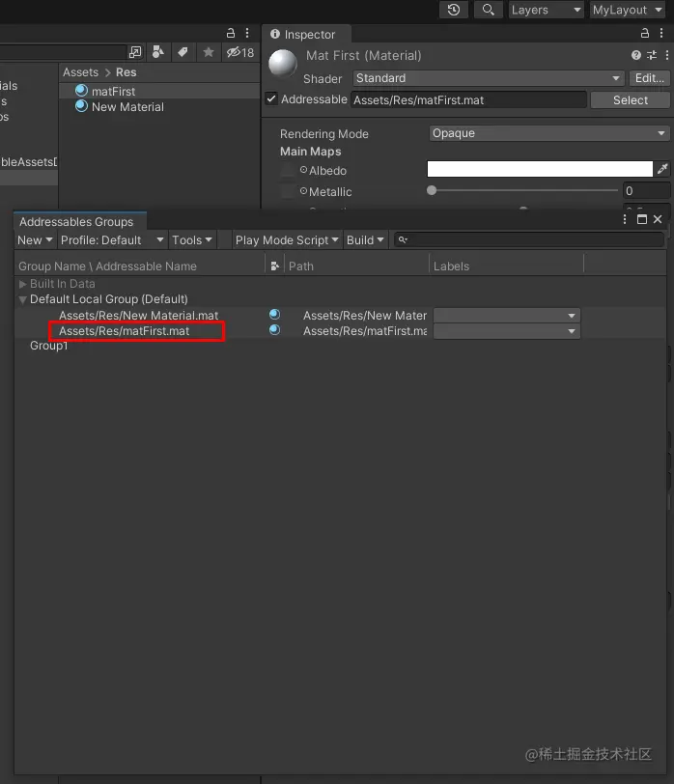Click the material preview sphere thumbnail
674x784 pixels.
283,63
